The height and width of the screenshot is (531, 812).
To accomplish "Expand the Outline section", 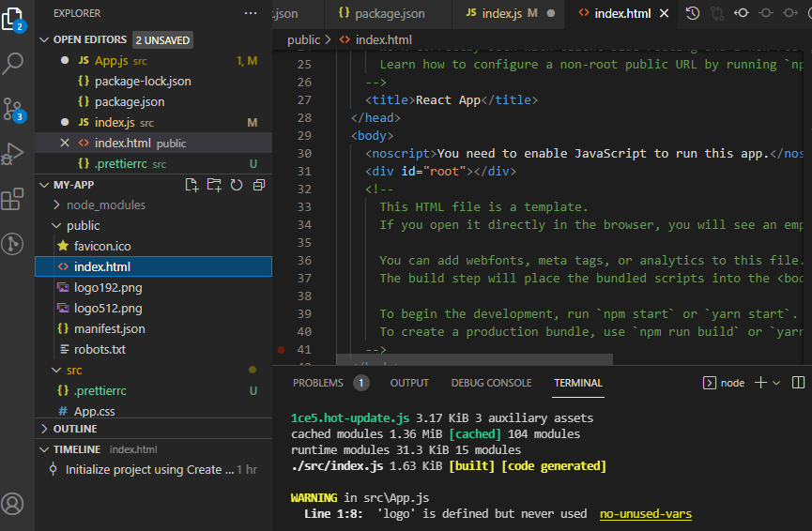I will 44,429.
